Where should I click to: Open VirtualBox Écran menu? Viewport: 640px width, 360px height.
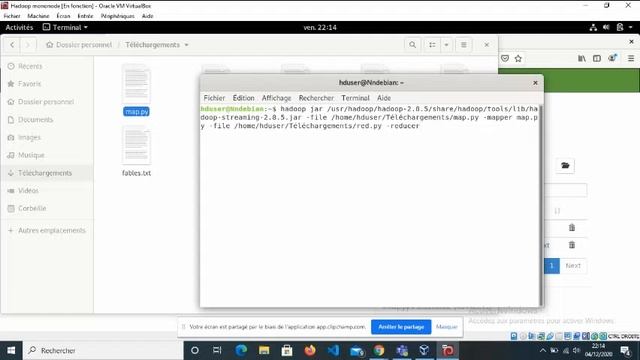click(63, 16)
